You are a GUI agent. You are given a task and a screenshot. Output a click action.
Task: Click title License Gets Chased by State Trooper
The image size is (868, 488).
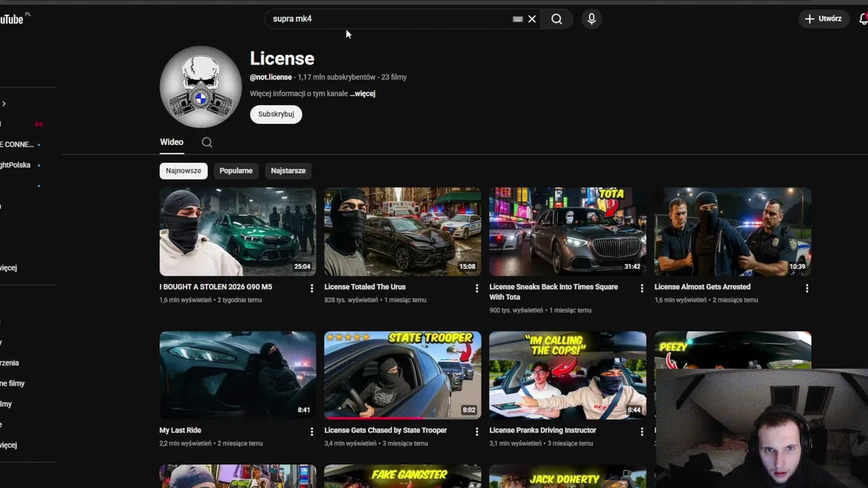(385, 430)
